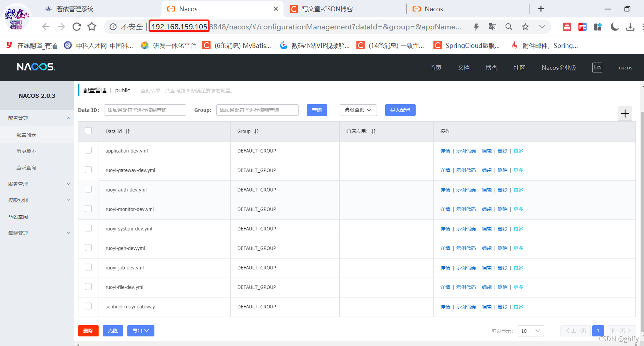Image resolution: width=644 pixels, height=346 pixels.
Task: Click the zoom magnifier icon in address bar
Action: 509,27
